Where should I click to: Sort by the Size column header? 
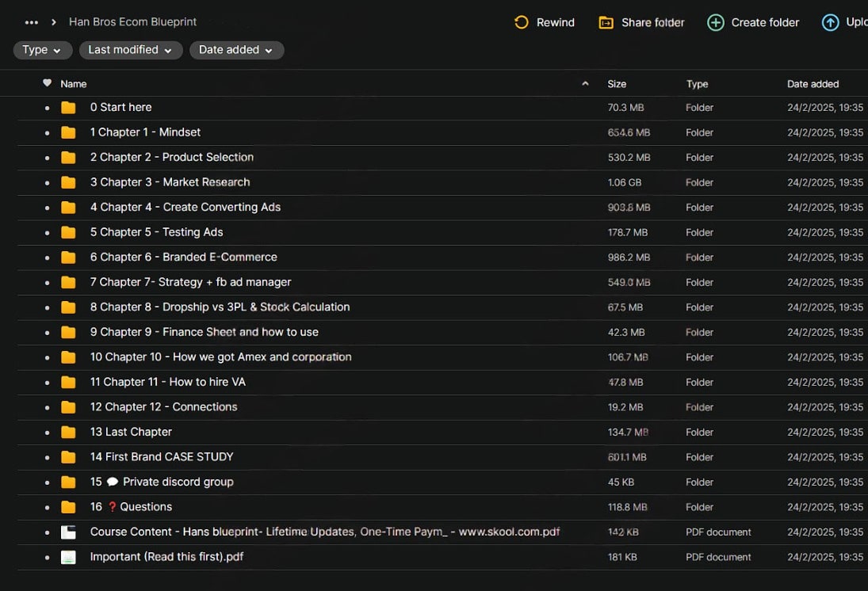(x=617, y=84)
